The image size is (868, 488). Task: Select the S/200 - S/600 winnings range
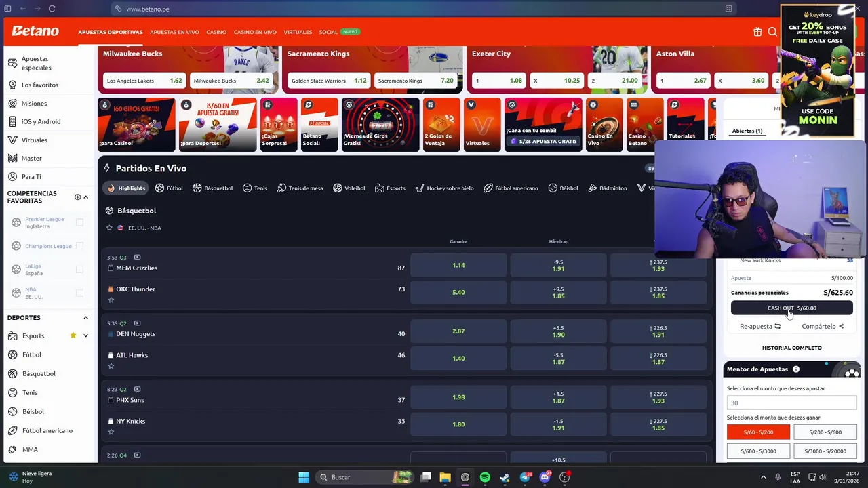coord(825,432)
